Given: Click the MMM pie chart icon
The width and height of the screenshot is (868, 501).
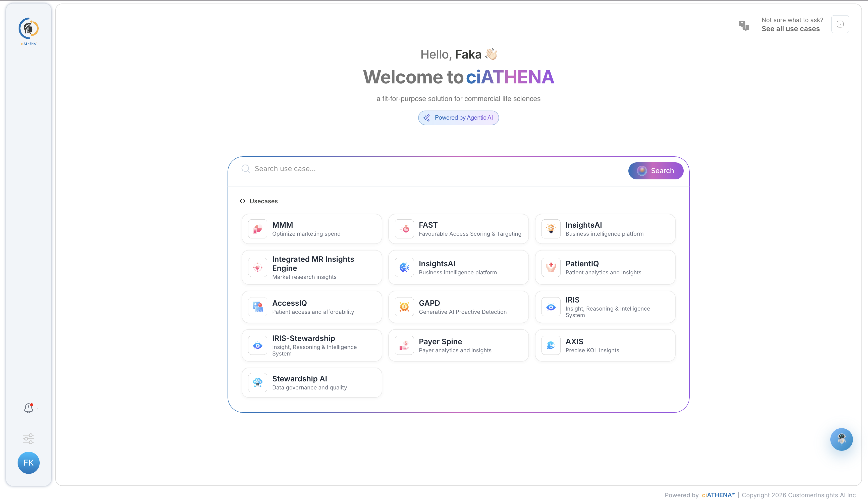Looking at the screenshot, I should coord(258,229).
